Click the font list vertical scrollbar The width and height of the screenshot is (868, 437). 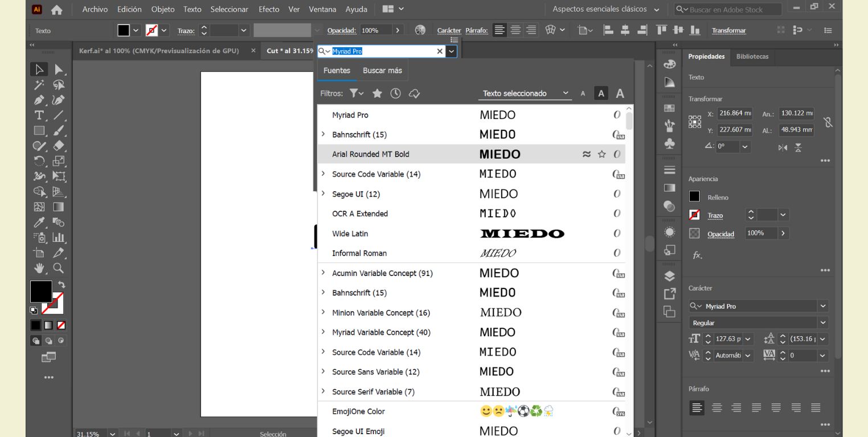click(x=629, y=122)
